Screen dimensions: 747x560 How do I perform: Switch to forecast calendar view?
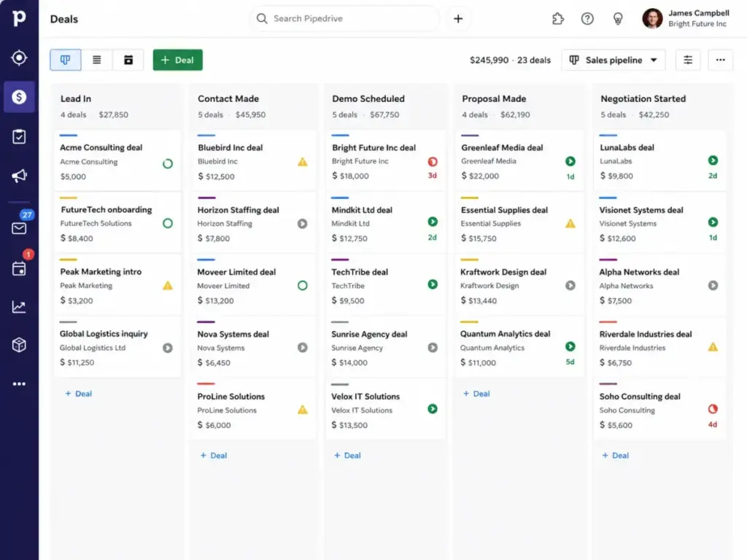[x=128, y=60]
